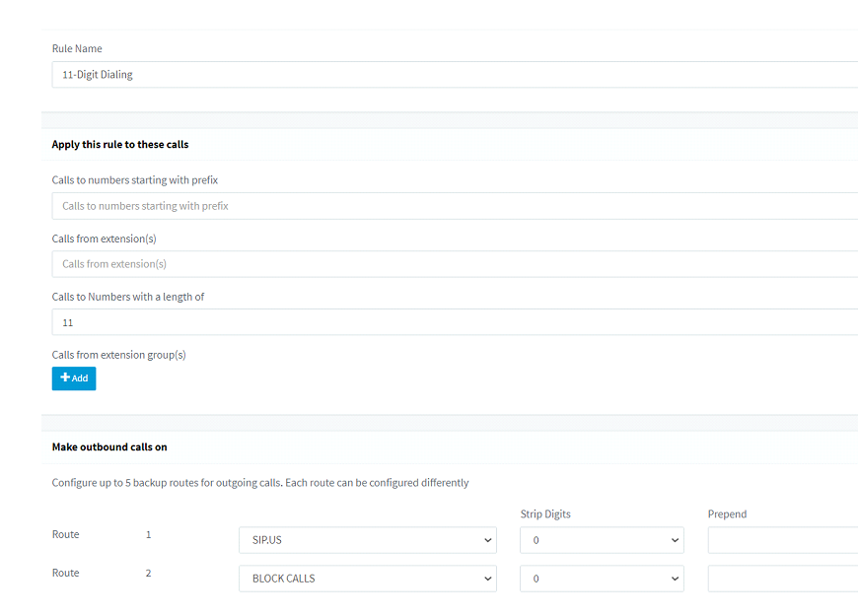This screenshot has width=858, height=616.
Task: Select the 'Apply this rule to these calls' heading
Action: 120,145
